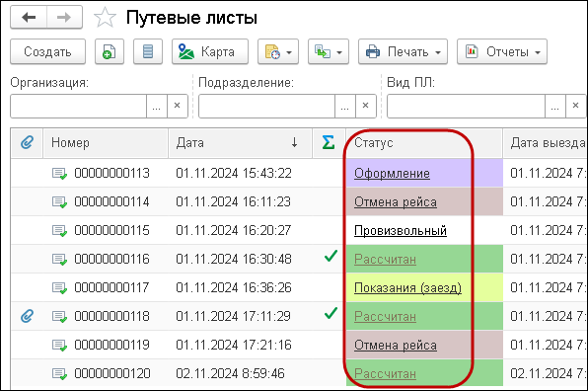
Task: Select waybill number 0000000119
Action: (111, 345)
